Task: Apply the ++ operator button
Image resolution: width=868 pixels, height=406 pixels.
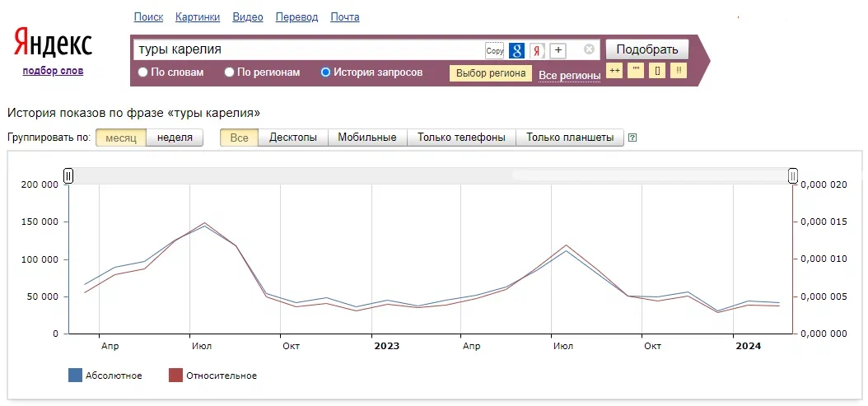Action: point(614,71)
